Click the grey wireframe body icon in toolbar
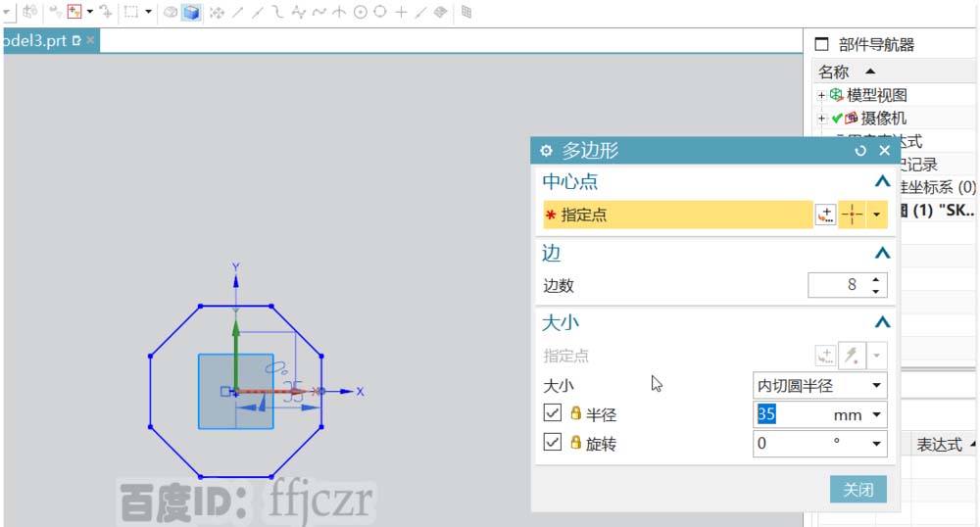The width and height of the screenshot is (980, 527). 170,12
